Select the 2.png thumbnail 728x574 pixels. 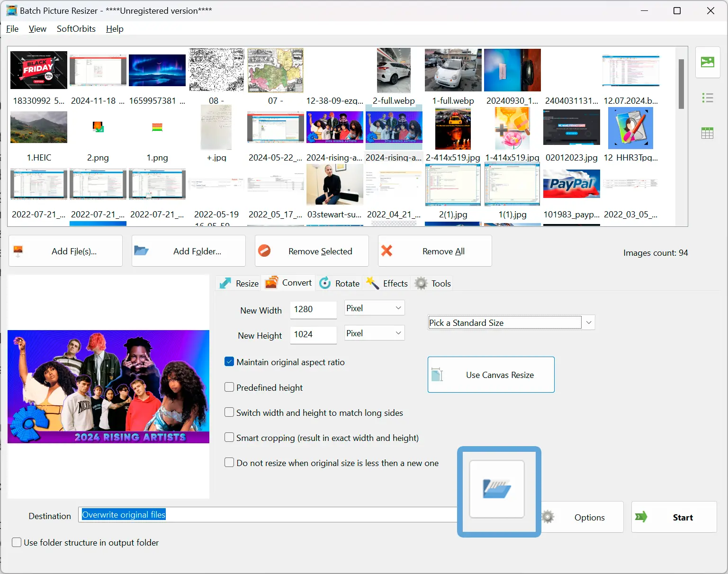tap(98, 127)
